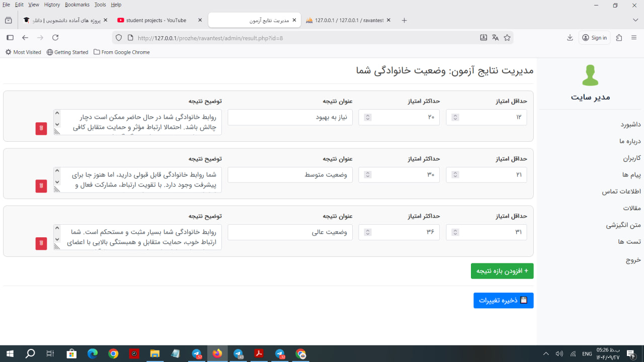Open Firefox downloads panel

570,38
